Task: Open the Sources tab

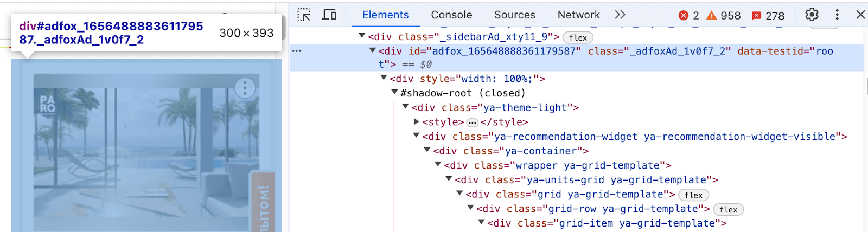Action: 514,15
